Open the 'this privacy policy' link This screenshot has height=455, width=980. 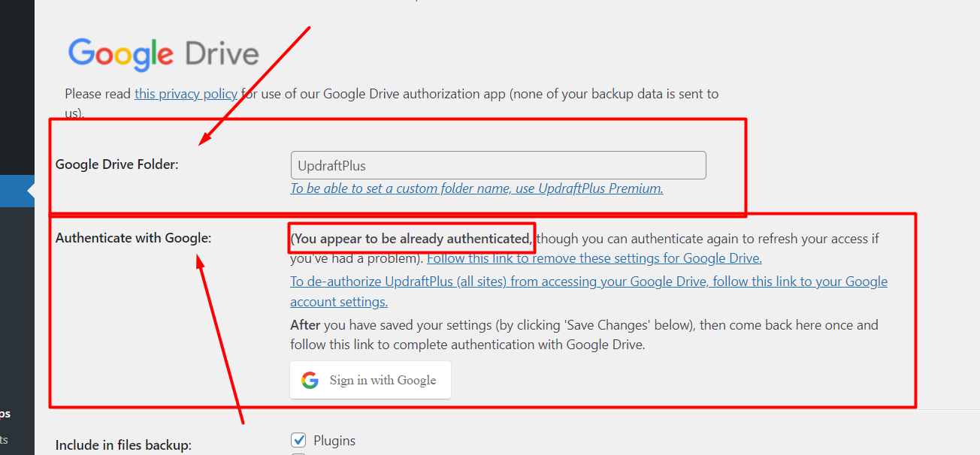pos(186,94)
